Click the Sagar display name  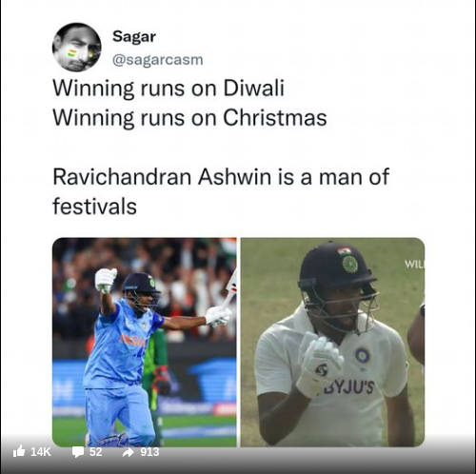tap(134, 36)
